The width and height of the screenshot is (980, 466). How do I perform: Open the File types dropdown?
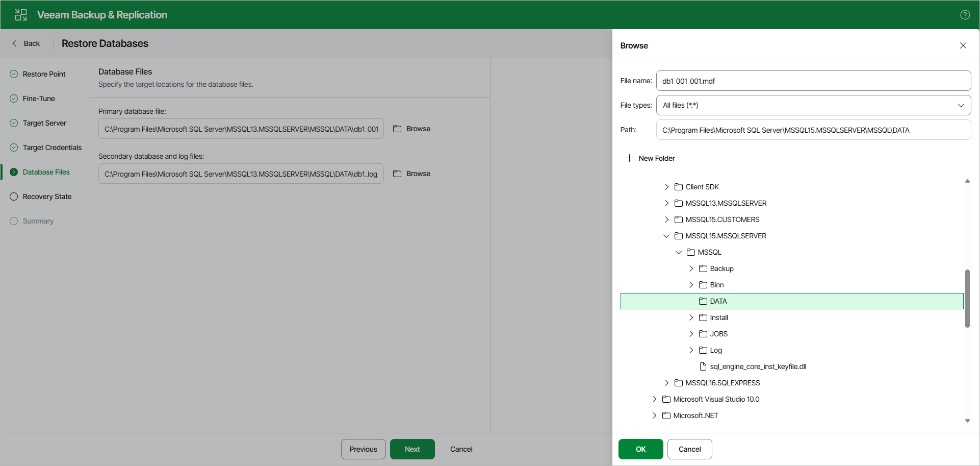[x=813, y=105]
